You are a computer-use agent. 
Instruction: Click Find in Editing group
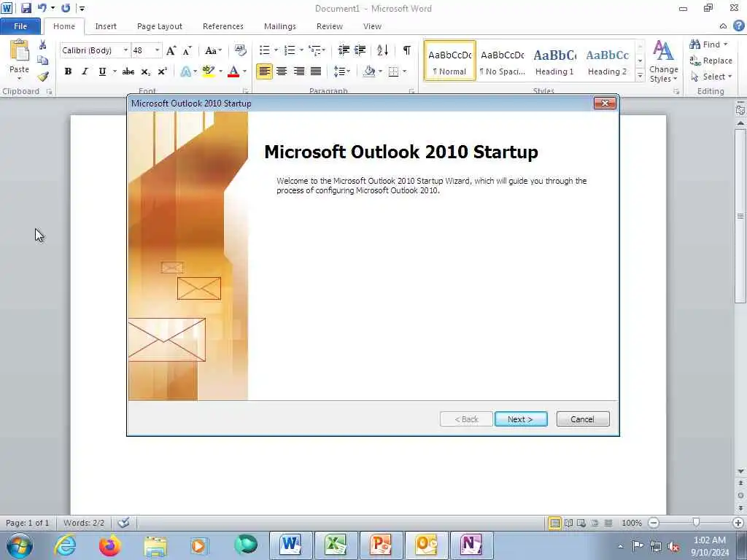pyautogui.click(x=708, y=44)
